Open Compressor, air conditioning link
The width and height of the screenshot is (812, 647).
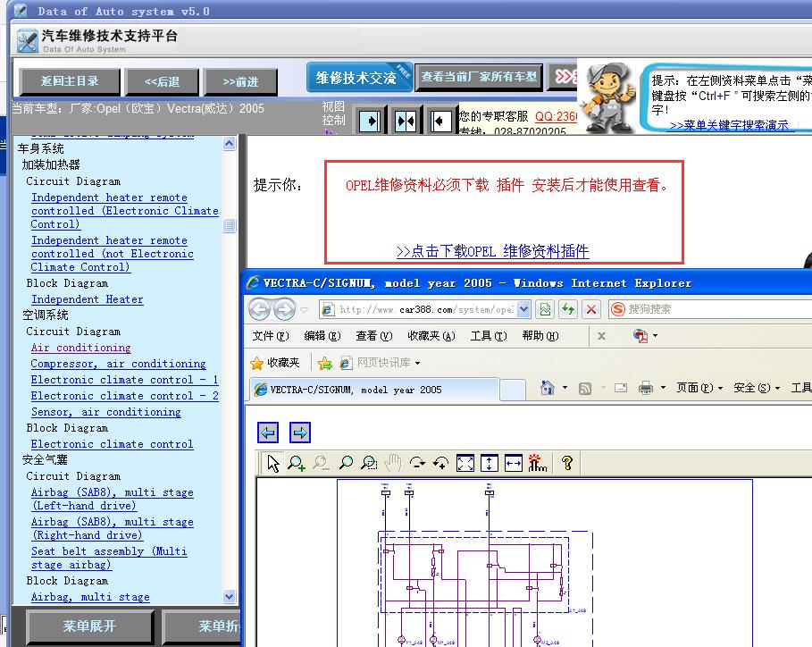tap(118, 364)
